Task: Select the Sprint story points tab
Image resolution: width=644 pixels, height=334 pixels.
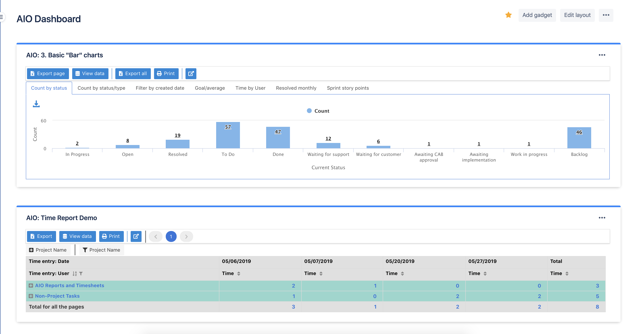Action: [348, 88]
